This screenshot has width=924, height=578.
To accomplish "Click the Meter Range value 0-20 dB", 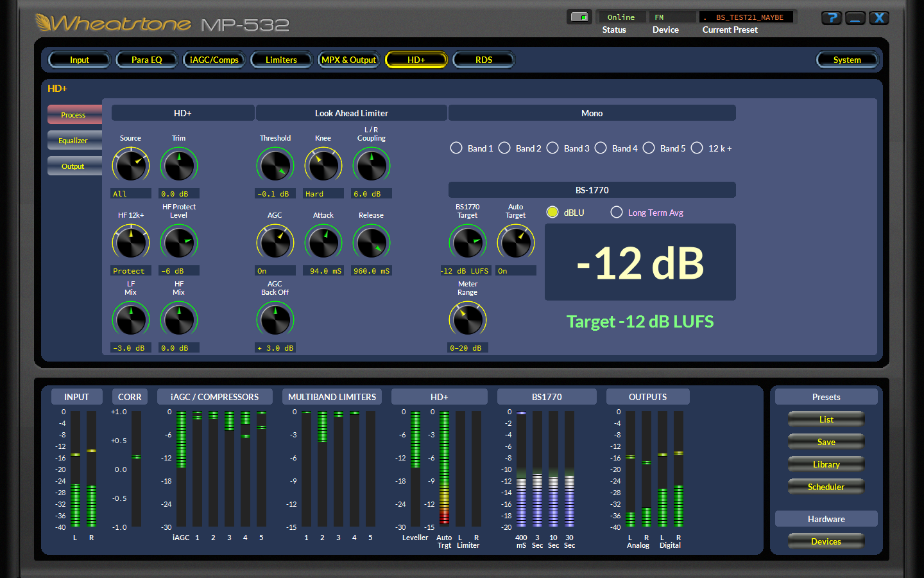I will click(468, 347).
